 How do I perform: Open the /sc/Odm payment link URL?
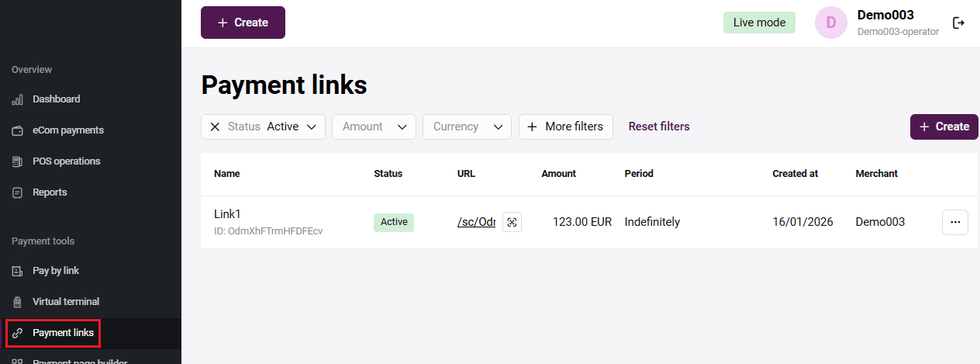click(476, 222)
